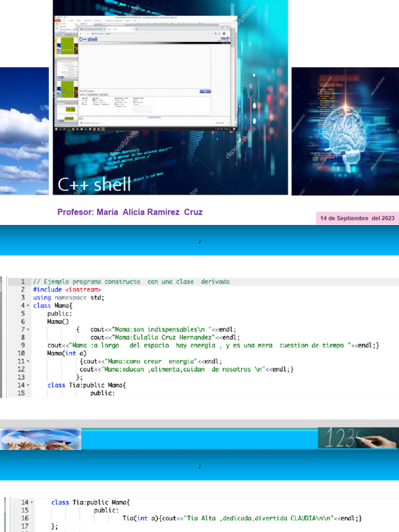Select first slide thumbnail in PowerPoint panel
Image resolution: width=399 pixels, height=532 pixels.
point(67,47)
